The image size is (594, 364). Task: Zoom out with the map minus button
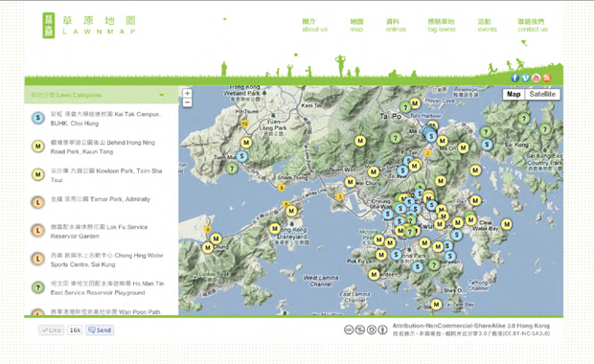[x=187, y=102]
